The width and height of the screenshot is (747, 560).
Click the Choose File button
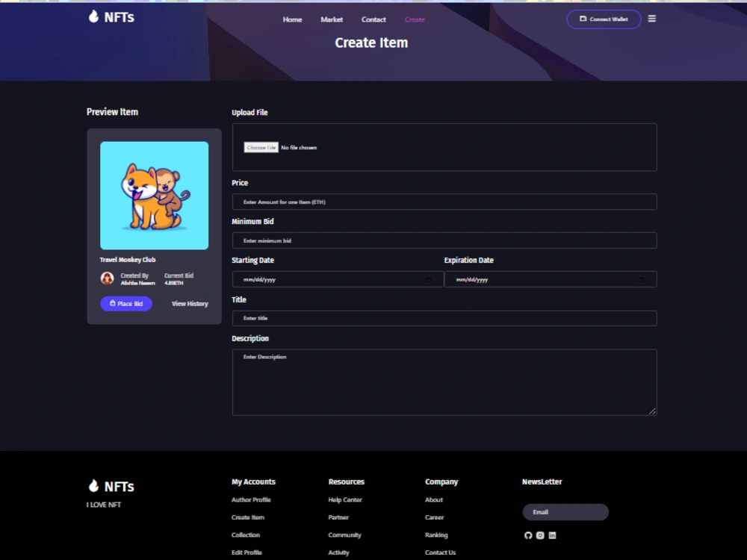(x=261, y=148)
